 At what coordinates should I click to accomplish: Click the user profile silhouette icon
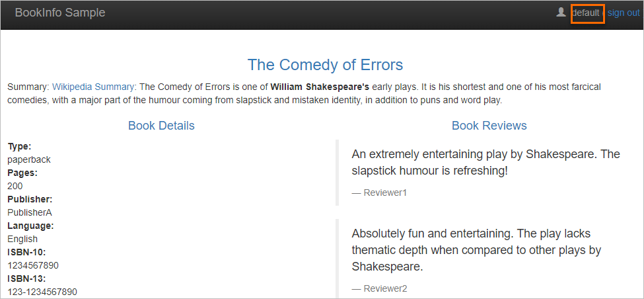[x=561, y=13]
